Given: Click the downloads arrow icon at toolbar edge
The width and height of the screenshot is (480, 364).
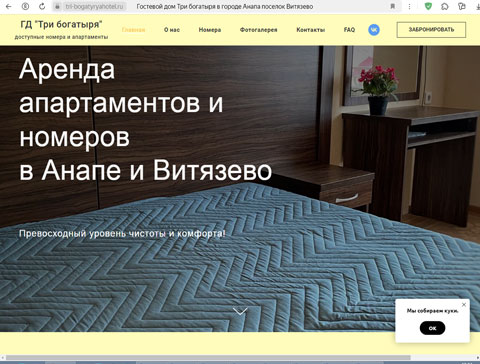Looking at the screenshot, I should (478, 6).
